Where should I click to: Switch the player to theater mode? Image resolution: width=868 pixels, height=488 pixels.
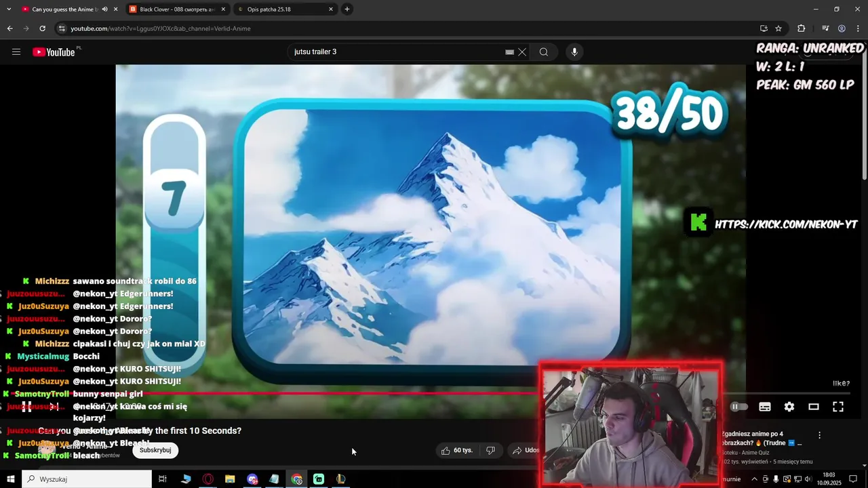pos(814,407)
